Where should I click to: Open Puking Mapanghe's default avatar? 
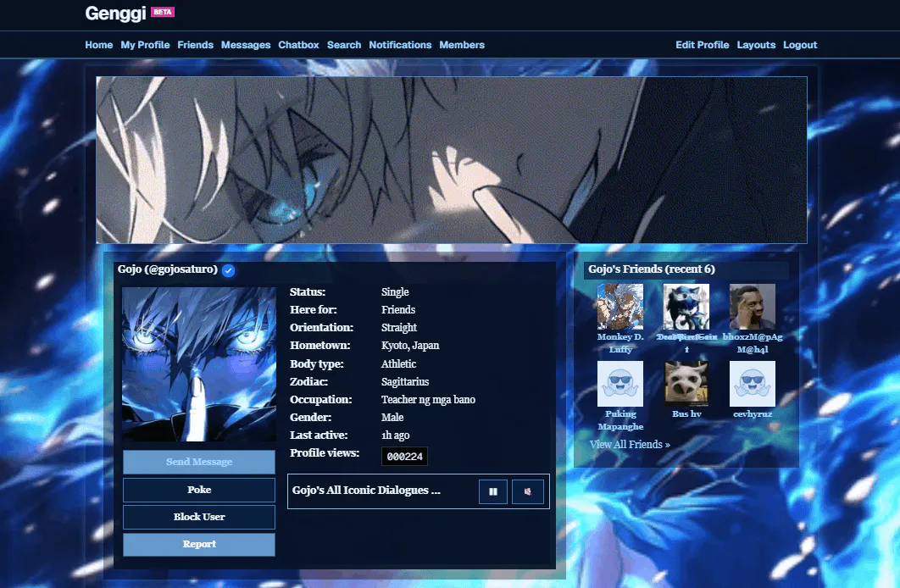(619, 384)
